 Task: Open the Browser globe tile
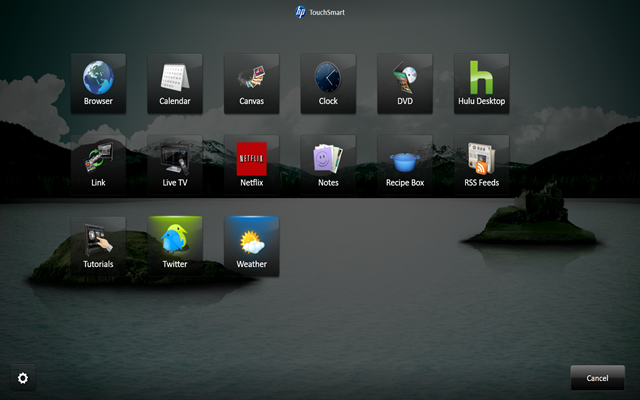point(98,84)
